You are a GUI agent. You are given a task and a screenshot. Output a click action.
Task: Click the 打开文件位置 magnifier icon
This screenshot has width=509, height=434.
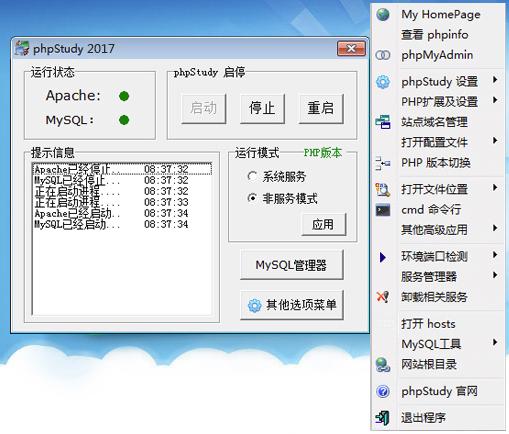click(383, 189)
